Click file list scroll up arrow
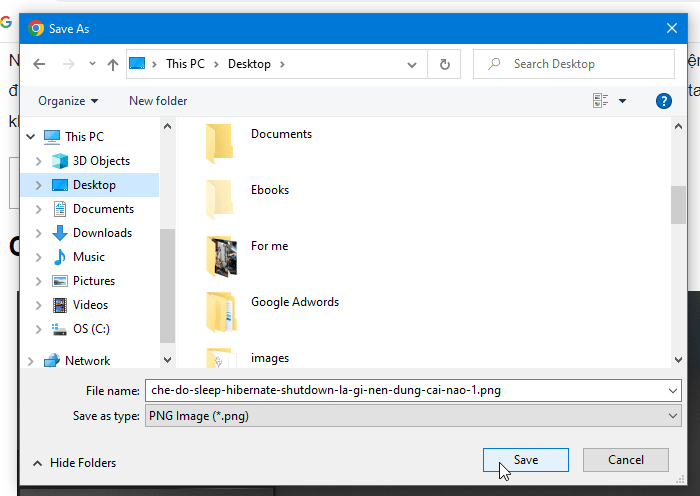 pyautogui.click(x=678, y=126)
